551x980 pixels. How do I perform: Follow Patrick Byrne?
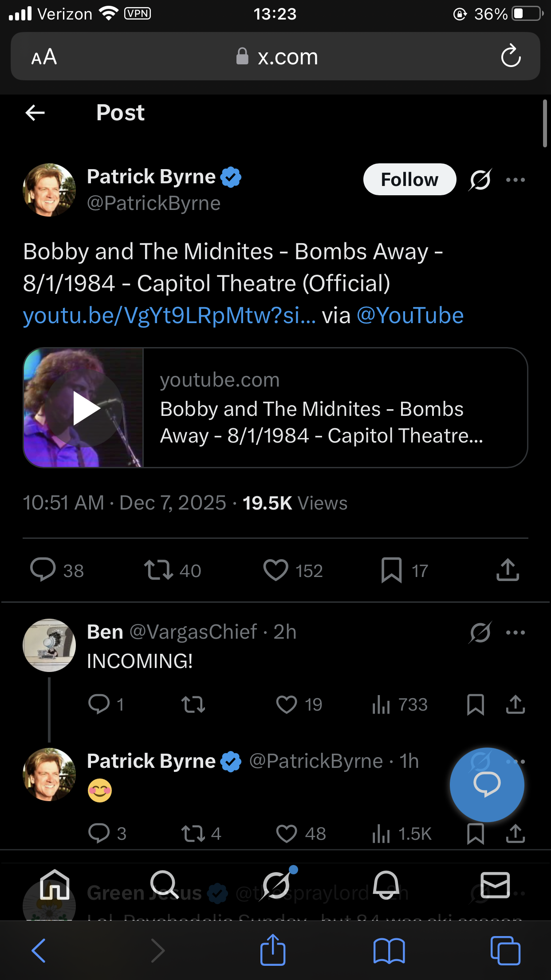pos(409,180)
